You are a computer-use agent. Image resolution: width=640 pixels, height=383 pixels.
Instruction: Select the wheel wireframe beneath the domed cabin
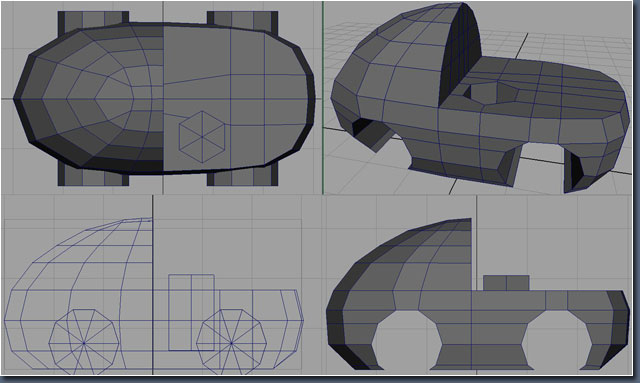click(84, 342)
